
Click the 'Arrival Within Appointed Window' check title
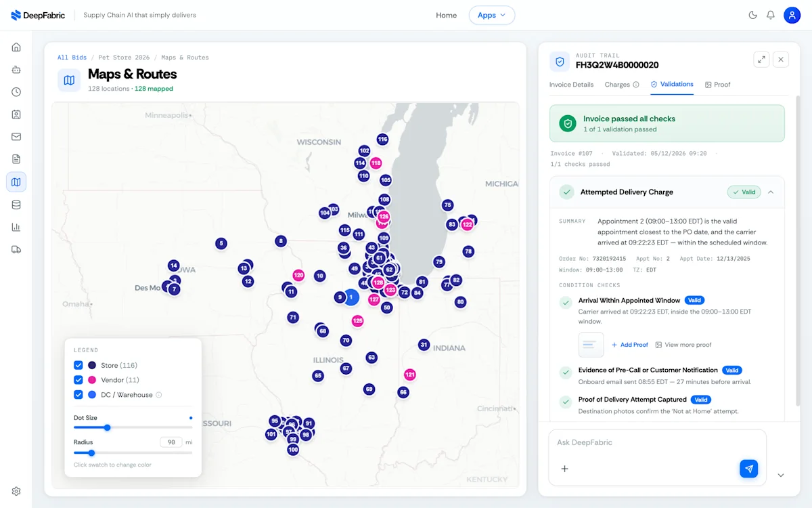[x=629, y=300]
